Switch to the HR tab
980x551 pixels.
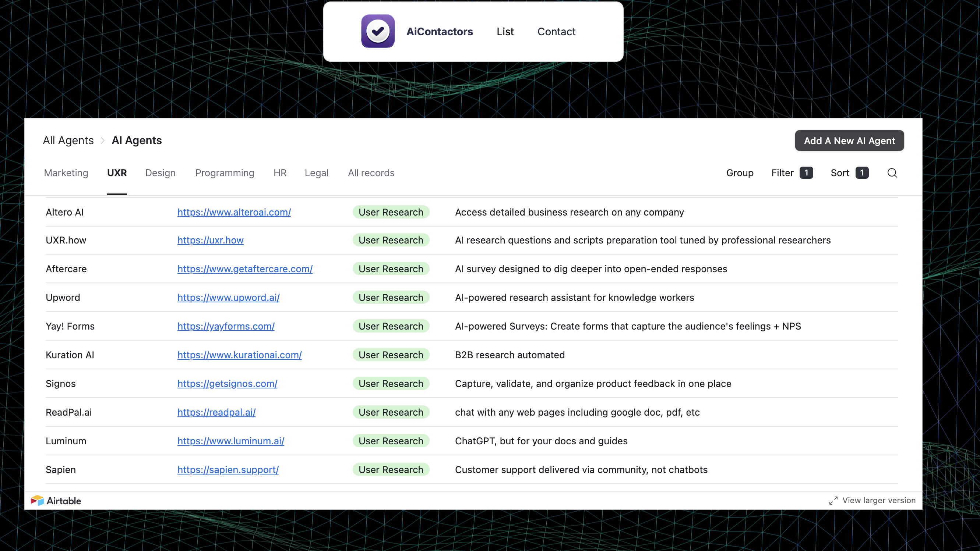(280, 173)
